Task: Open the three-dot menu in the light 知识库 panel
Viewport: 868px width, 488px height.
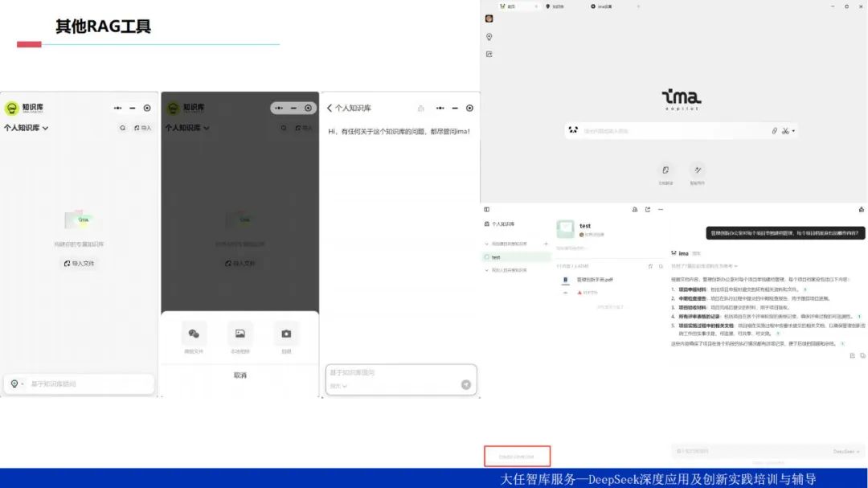Action: click(x=117, y=108)
